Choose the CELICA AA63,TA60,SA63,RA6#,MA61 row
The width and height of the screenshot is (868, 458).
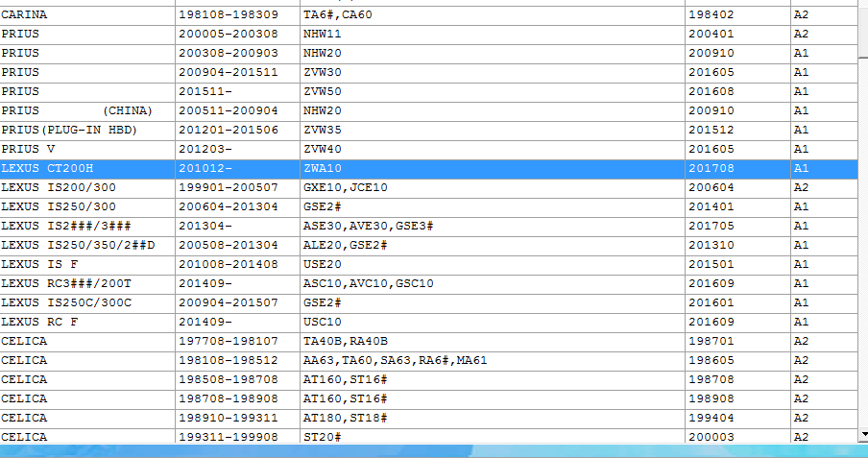tap(429, 360)
